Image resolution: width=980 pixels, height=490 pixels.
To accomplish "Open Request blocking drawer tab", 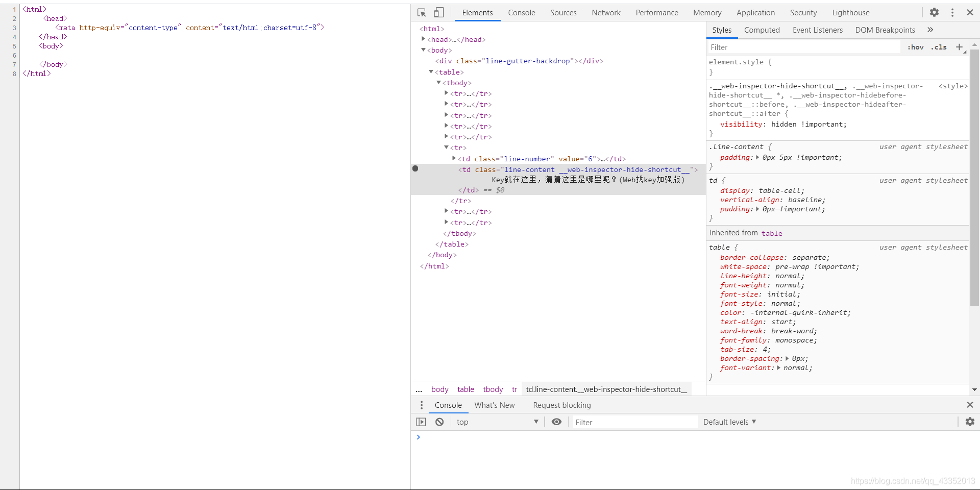I will [562, 405].
